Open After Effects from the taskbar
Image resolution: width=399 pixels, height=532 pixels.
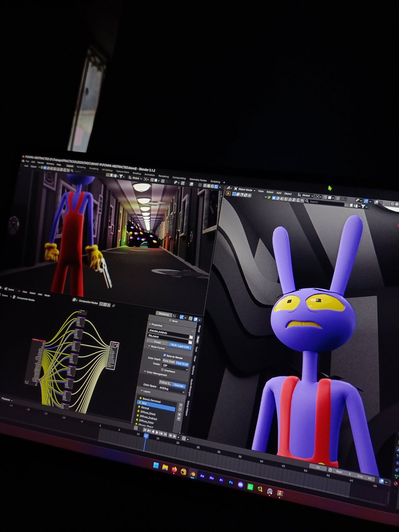pos(202,476)
